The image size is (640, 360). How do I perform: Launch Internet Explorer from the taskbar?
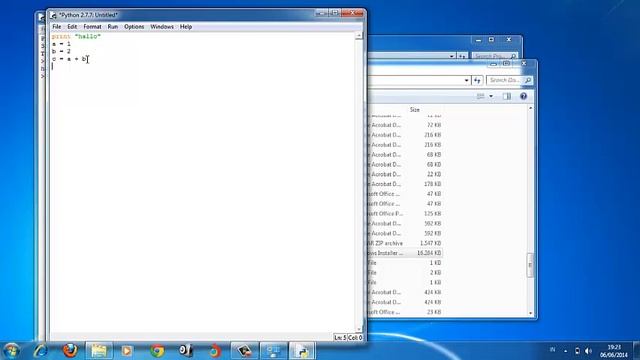(40, 351)
